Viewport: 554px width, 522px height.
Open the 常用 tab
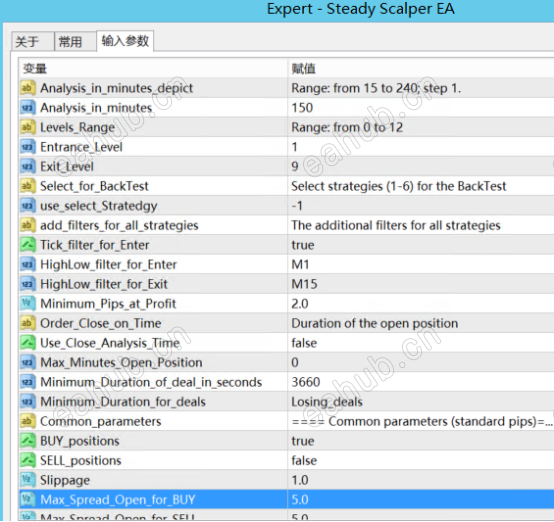(75, 42)
